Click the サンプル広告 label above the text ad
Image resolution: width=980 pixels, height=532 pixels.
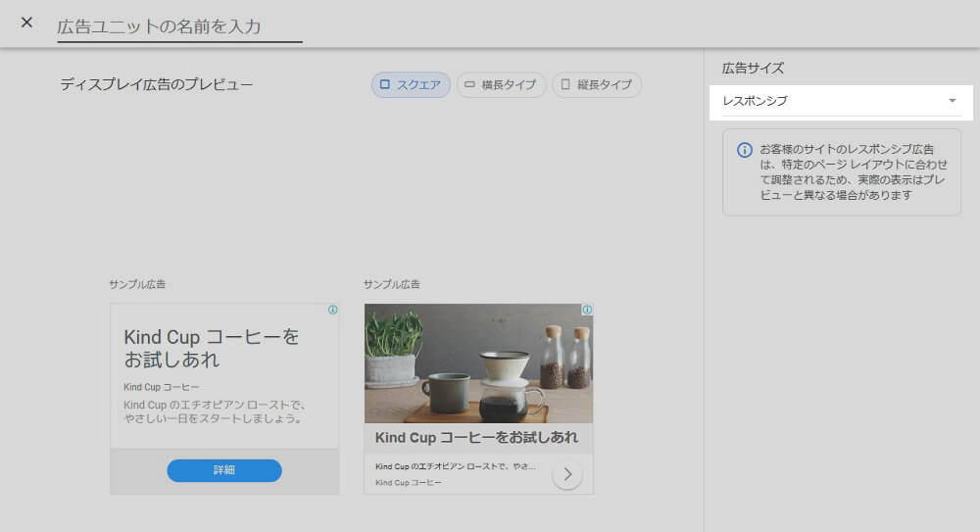(x=137, y=284)
